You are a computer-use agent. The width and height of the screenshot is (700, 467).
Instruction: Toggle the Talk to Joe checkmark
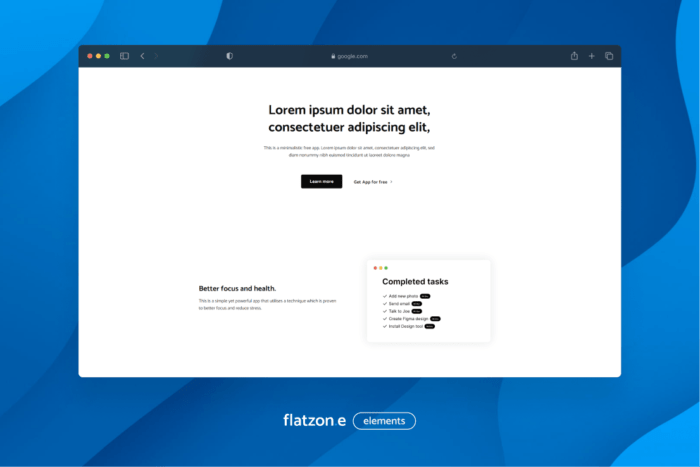(x=385, y=311)
